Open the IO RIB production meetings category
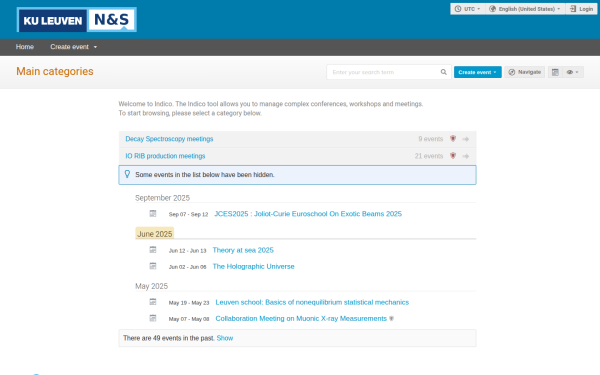The image size is (600, 375). click(165, 156)
